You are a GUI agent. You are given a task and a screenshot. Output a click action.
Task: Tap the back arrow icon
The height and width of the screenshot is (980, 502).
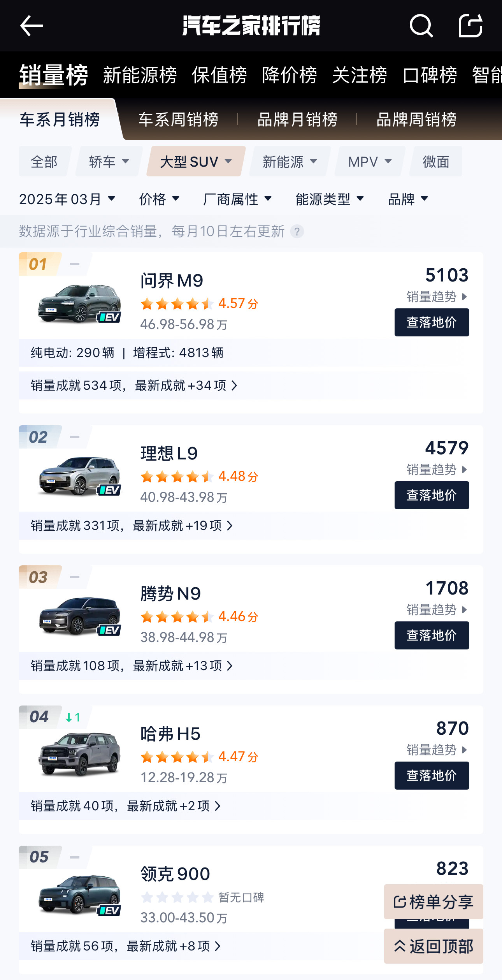32,26
